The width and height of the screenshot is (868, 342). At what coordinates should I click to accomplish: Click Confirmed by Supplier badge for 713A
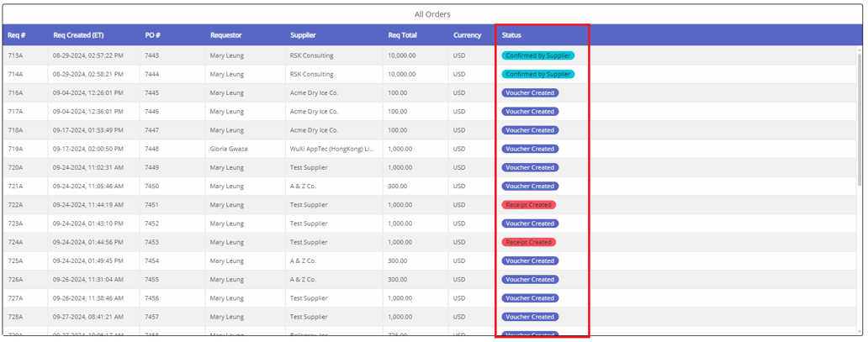tap(538, 55)
